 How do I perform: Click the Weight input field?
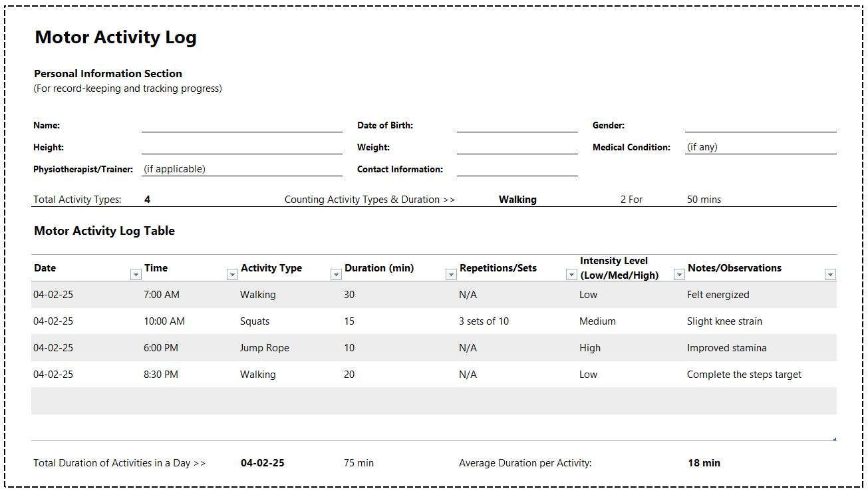point(517,147)
